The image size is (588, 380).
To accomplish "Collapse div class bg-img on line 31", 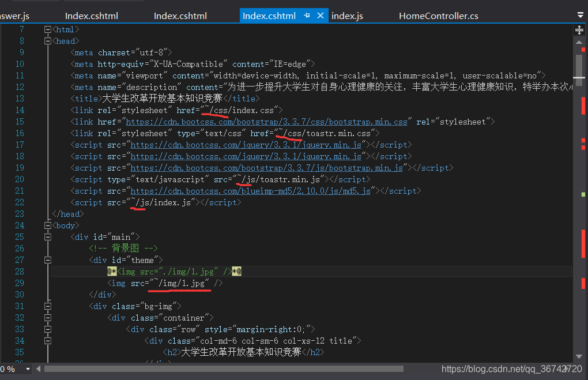I will (48, 306).
